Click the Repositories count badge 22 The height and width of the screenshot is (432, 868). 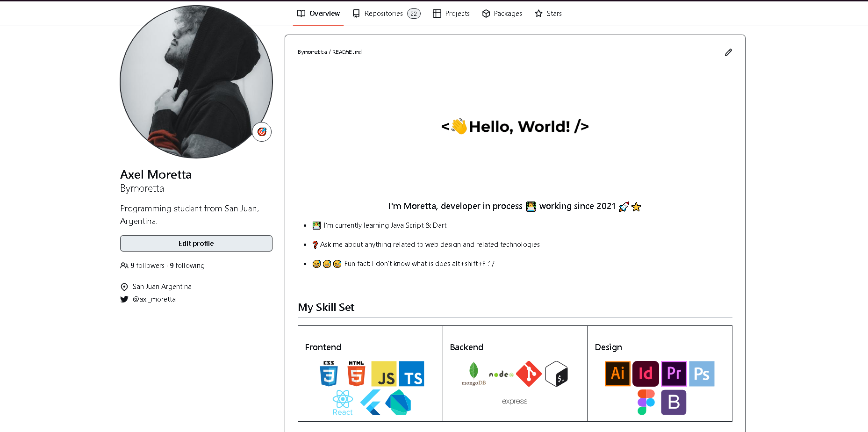414,14
